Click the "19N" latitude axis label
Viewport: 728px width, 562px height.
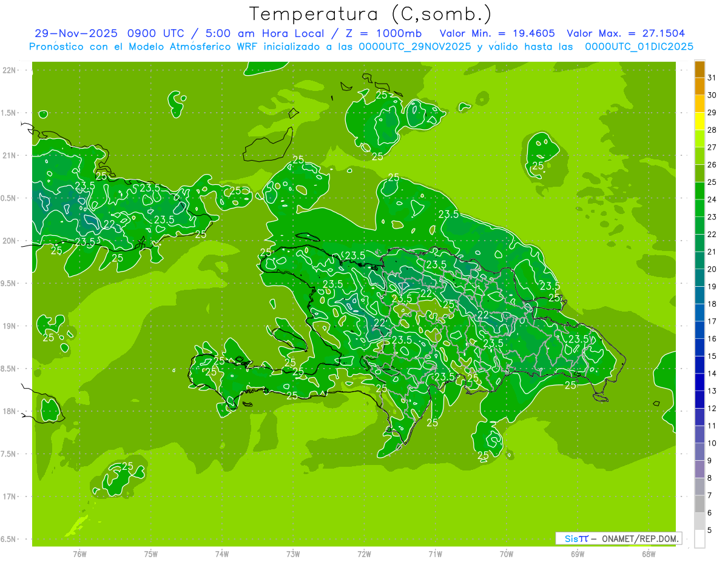click(9, 326)
